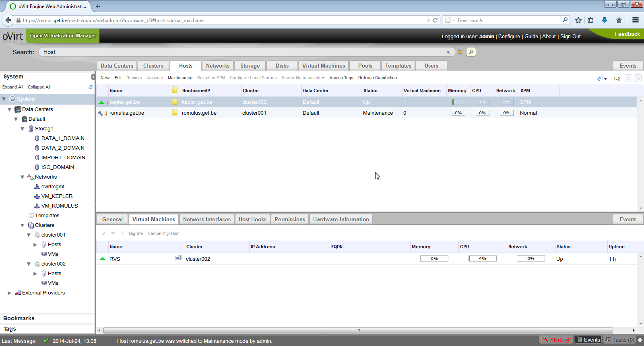
Task: Refresh the system tree panel
Action: click(x=91, y=87)
